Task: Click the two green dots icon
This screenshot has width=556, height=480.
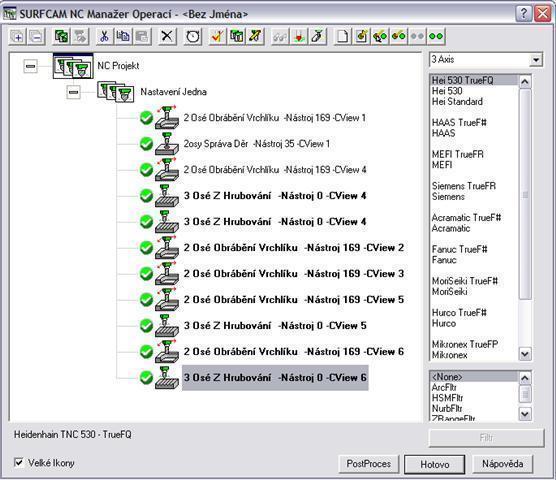Action: (435, 36)
